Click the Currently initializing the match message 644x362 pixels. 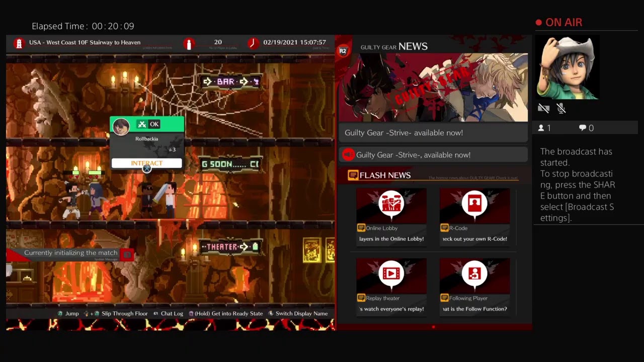point(70,253)
